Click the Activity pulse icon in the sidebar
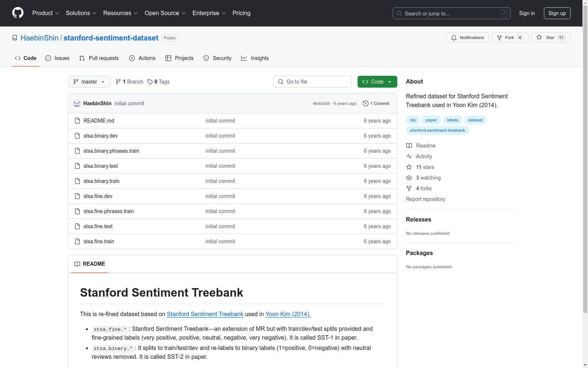 (409, 156)
